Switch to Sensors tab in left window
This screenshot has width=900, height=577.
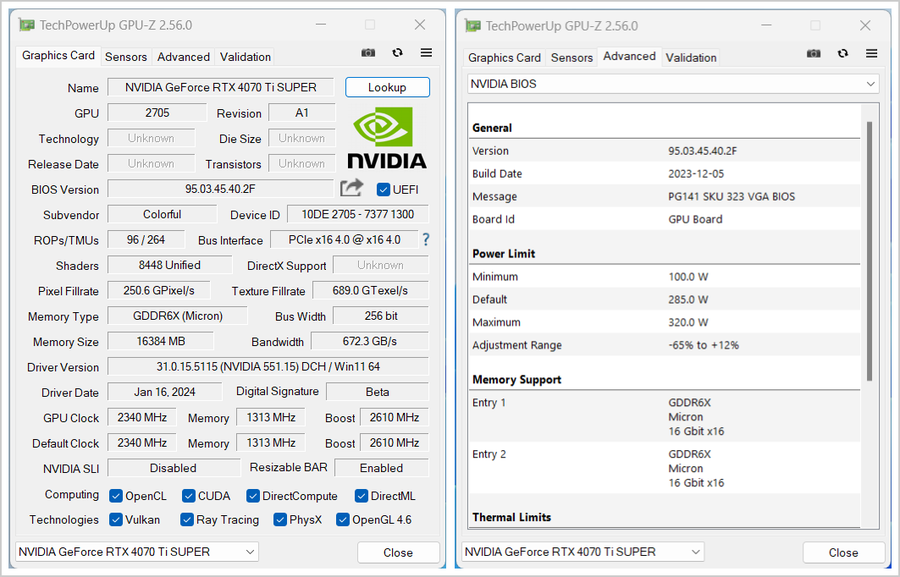point(126,57)
